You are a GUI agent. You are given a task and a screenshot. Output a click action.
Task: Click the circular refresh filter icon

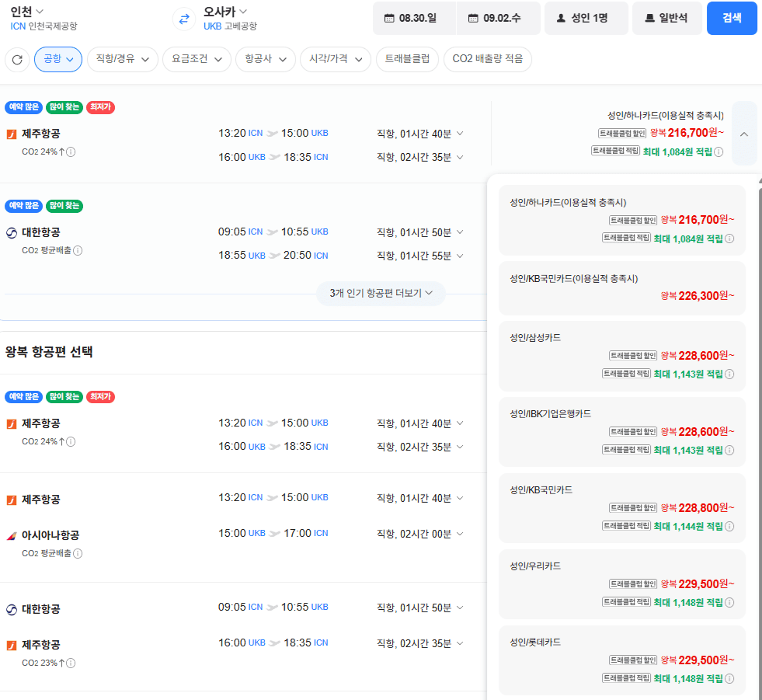point(18,59)
